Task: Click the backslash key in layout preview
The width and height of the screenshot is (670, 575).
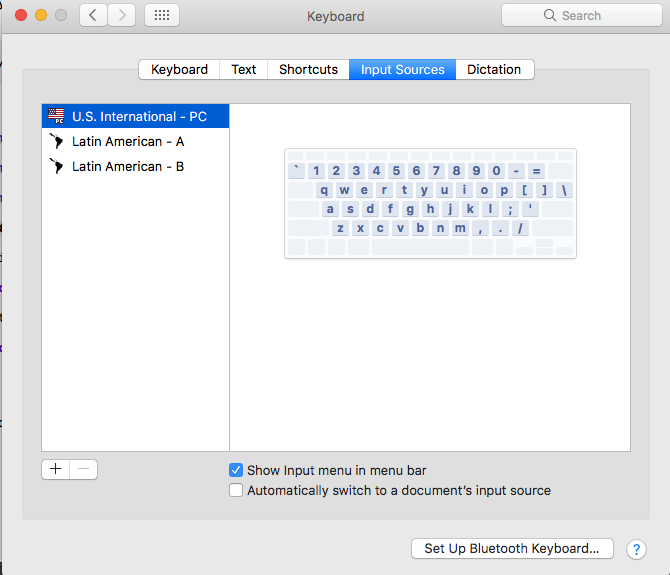Action: coord(564,190)
